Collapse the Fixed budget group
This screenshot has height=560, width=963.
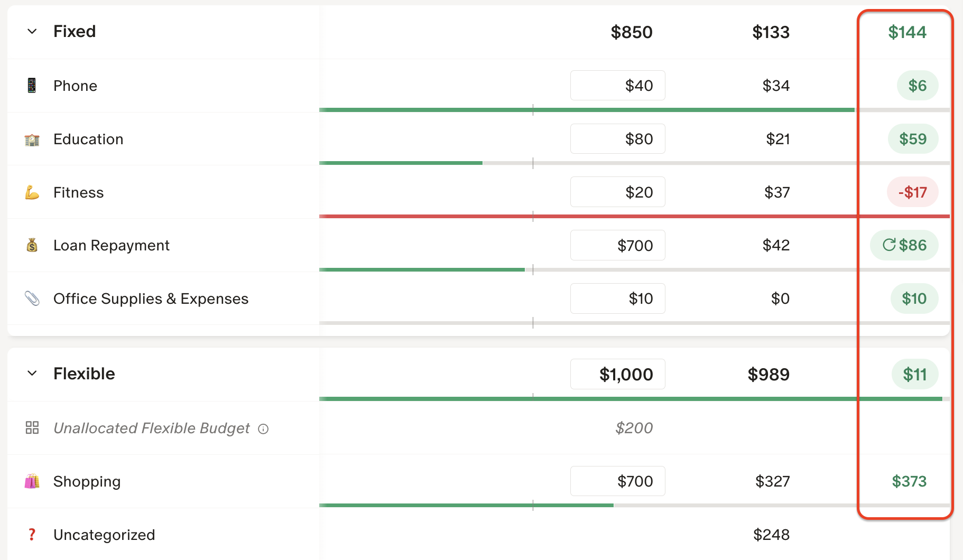(x=32, y=32)
